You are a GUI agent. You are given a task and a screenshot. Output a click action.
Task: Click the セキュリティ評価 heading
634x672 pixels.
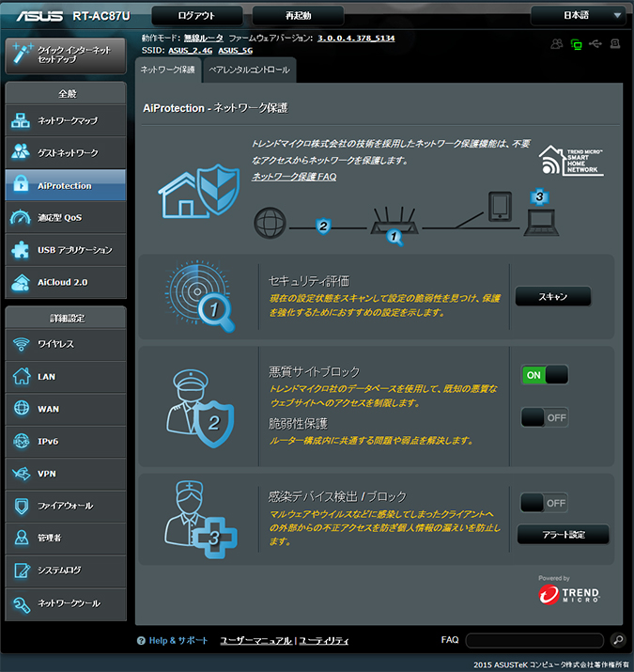309,281
